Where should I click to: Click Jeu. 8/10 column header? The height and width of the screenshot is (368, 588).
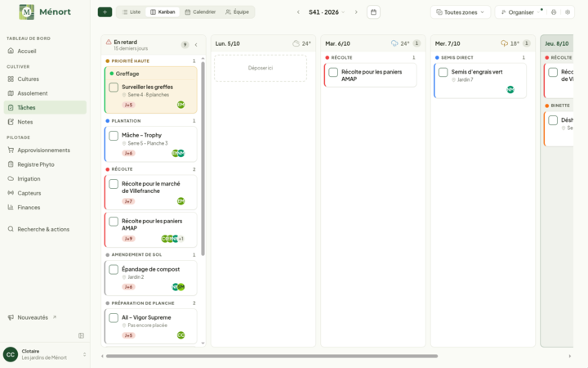tap(557, 43)
